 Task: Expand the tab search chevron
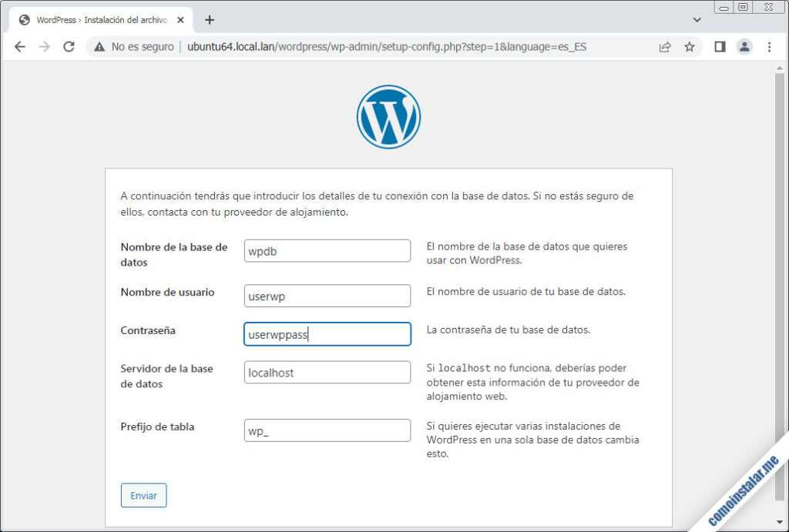point(697,20)
